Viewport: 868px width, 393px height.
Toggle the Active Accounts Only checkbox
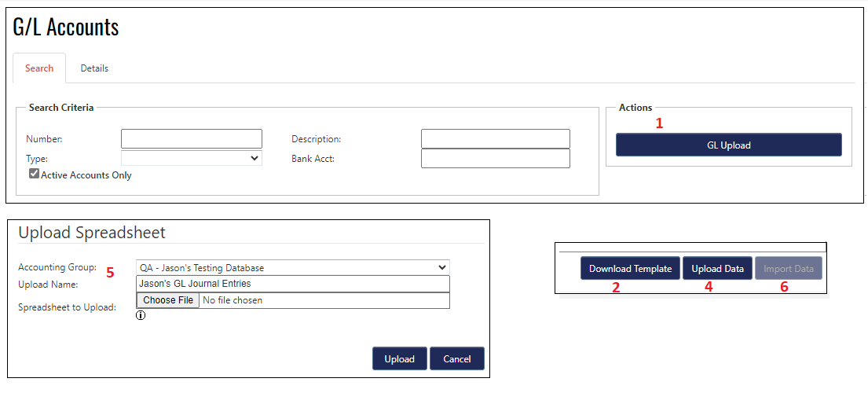(35, 174)
